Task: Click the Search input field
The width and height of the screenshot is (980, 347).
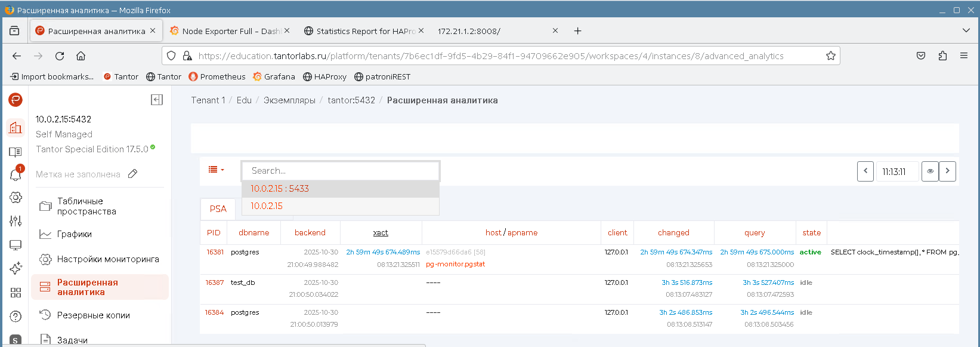Action: [340, 171]
